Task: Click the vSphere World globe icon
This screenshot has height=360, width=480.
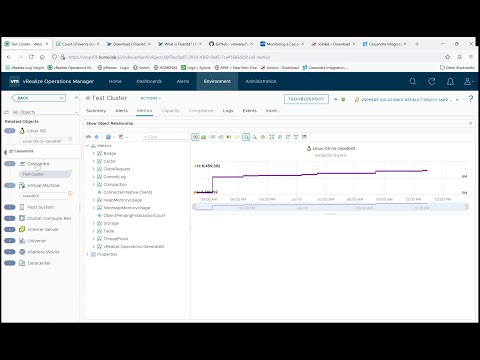Action: pyautogui.click(x=22, y=252)
